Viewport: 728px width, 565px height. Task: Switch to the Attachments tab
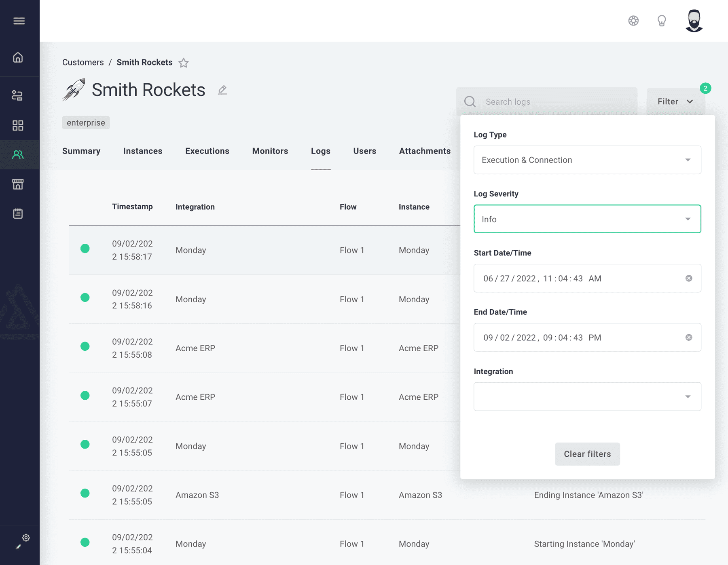(x=425, y=151)
